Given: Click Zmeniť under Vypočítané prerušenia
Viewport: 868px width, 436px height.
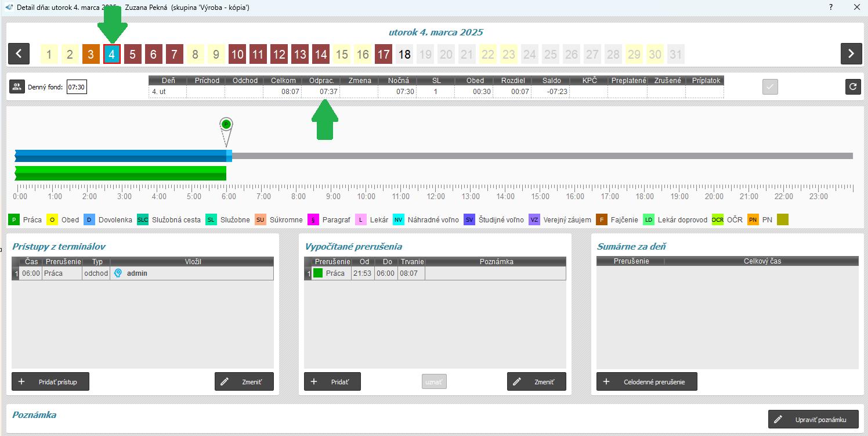Looking at the screenshot, I should [536, 381].
